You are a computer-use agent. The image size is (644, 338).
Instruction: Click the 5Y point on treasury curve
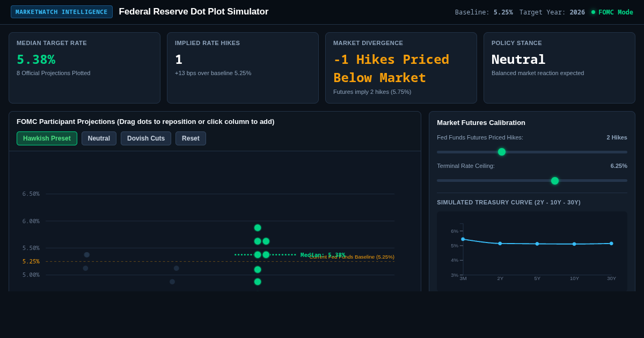pos(537,244)
